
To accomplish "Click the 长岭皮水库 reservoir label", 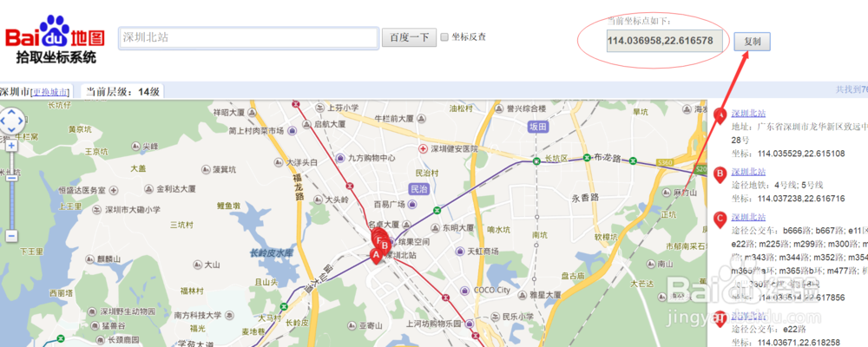I will (x=271, y=253).
